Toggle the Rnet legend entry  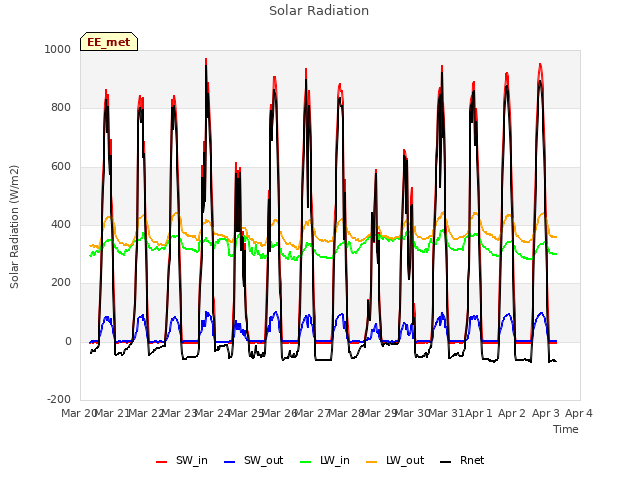[462, 460]
